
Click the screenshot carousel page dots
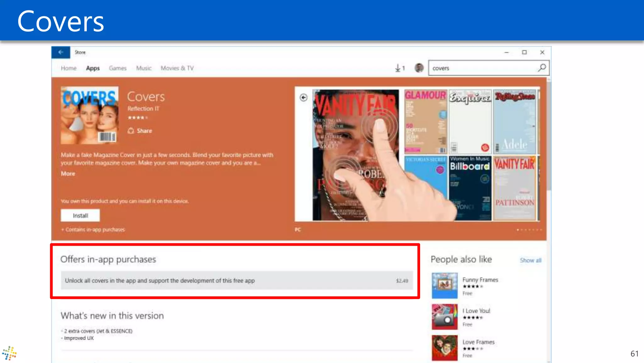[x=529, y=230]
